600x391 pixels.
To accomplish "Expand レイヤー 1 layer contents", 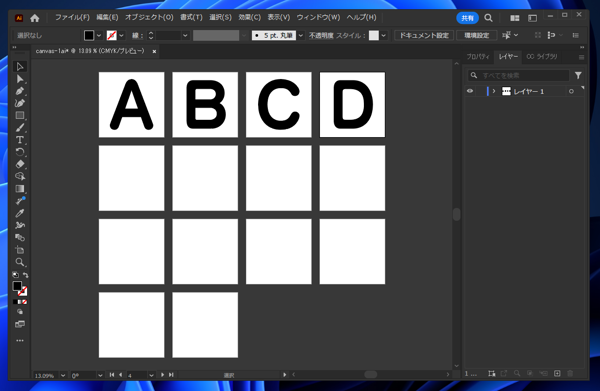I will (x=494, y=91).
